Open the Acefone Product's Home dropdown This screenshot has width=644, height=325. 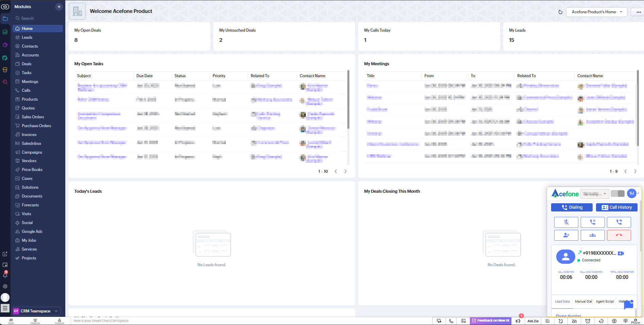point(597,12)
